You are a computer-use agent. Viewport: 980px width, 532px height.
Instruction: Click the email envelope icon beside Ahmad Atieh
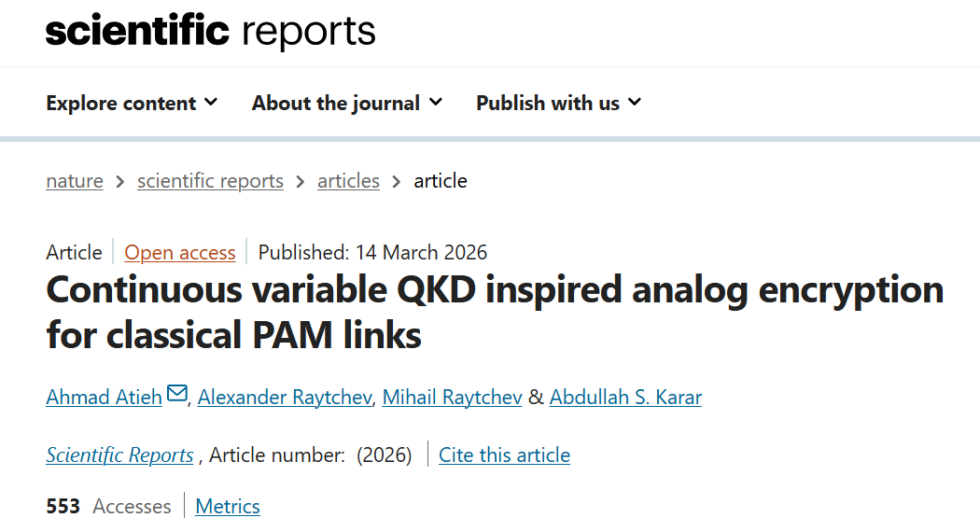177,395
